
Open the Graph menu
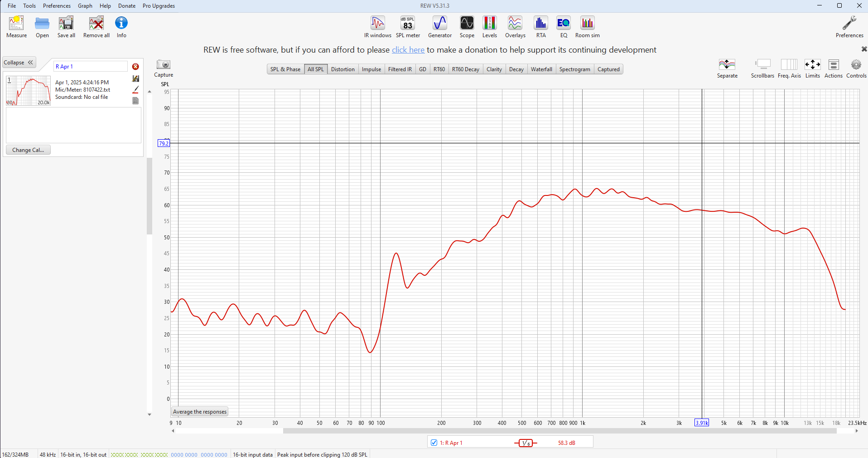coord(85,6)
